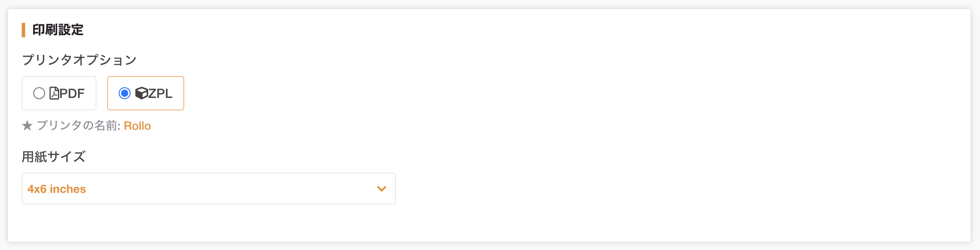This screenshot has height=250, width=980.
Task: Click the PDF option card
Action: click(59, 93)
